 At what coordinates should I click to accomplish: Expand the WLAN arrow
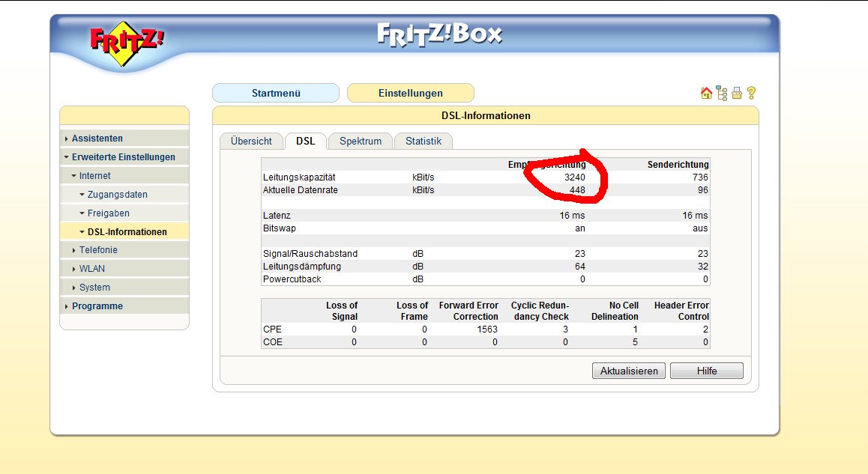(x=73, y=269)
